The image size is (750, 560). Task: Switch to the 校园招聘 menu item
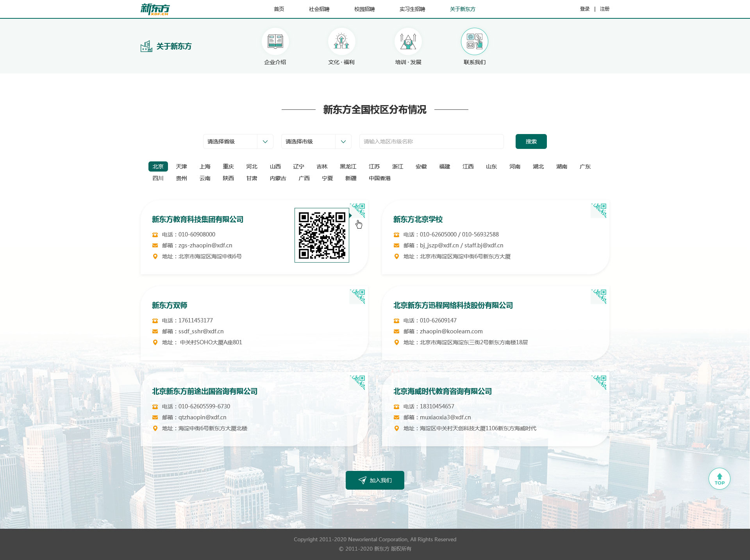click(x=364, y=9)
